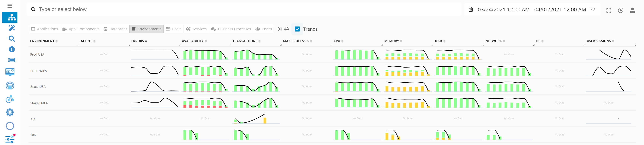Open the Stage-EMEA environment

pyautogui.click(x=39, y=103)
